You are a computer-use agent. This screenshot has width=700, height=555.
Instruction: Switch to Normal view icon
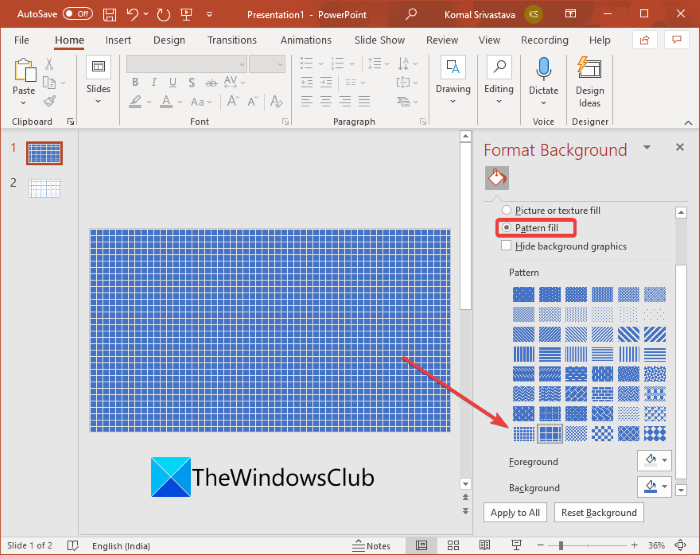421,545
